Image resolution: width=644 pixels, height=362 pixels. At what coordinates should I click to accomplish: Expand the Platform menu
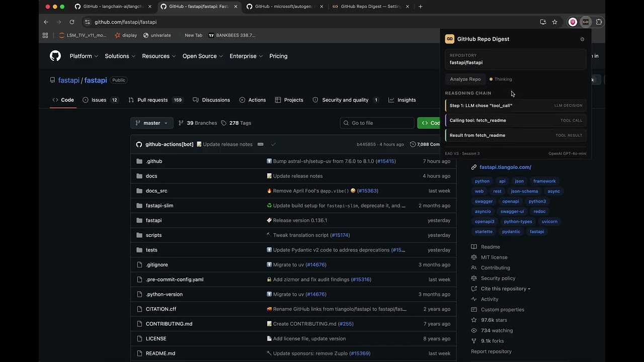coord(84,56)
